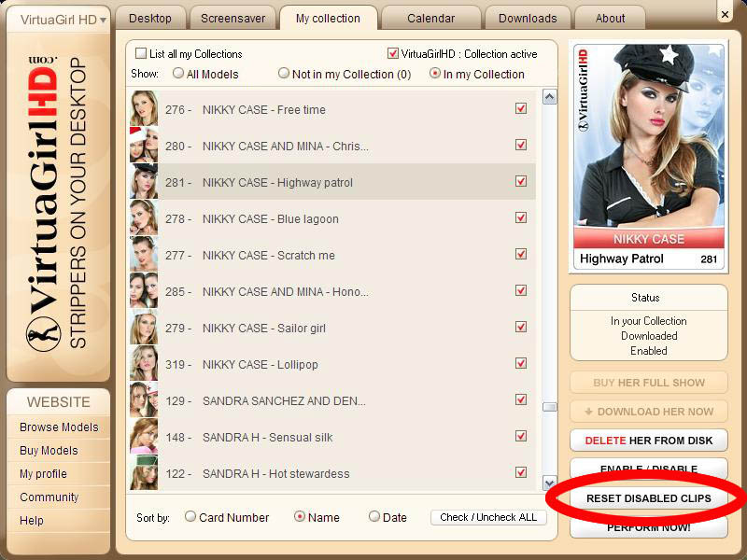747x560 pixels.
Task: Toggle card 129 Sandra Sanchez checkbox
Action: (521, 399)
